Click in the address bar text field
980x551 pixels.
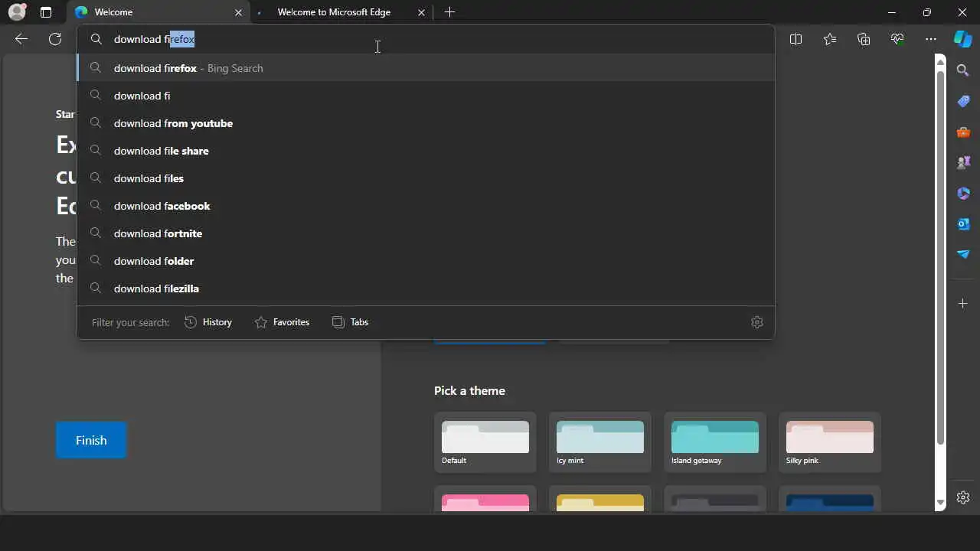[426, 39]
